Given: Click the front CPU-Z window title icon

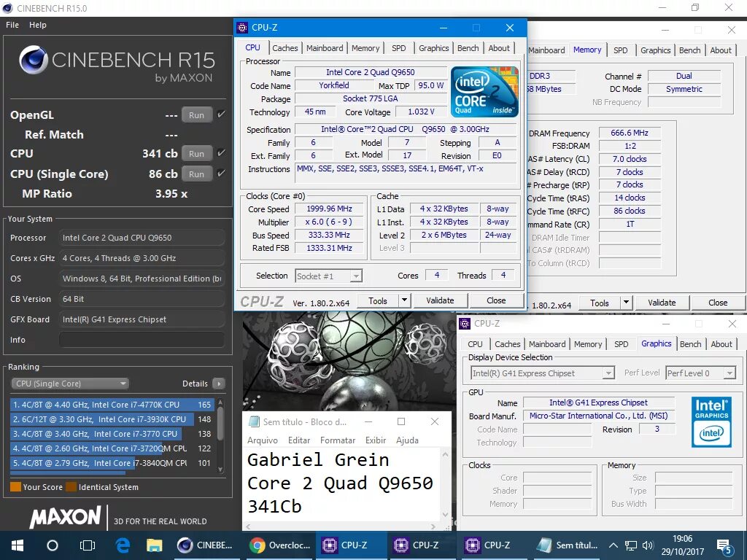Looking at the screenshot, I should tap(242, 28).
